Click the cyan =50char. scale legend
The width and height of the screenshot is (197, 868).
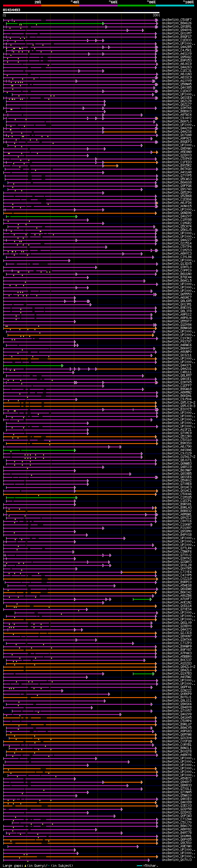tap(147, 866)
